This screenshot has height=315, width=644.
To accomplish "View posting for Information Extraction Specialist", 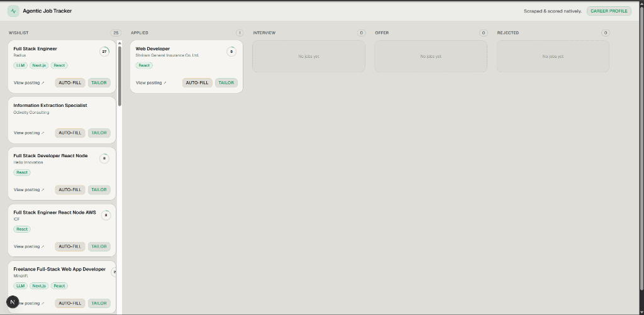I will [x=29, y=133].
